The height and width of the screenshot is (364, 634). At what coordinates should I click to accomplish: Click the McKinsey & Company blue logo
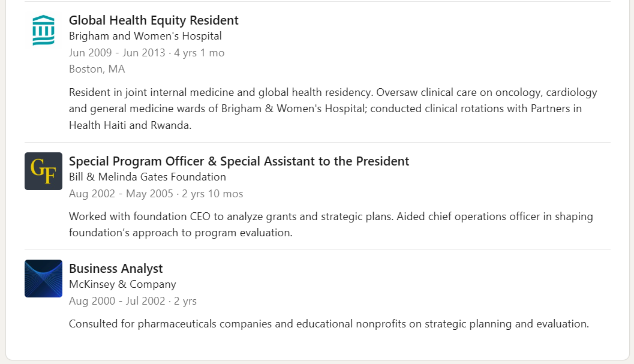tap(43, 279)
